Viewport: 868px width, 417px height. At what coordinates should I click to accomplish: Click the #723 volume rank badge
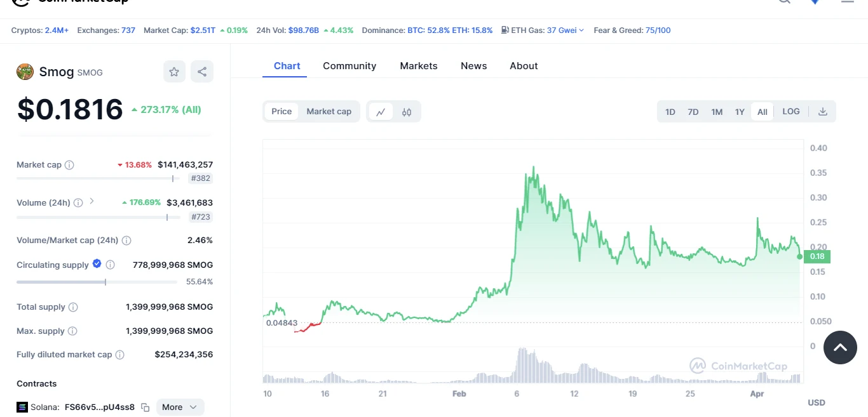click(x=201, y=217)
